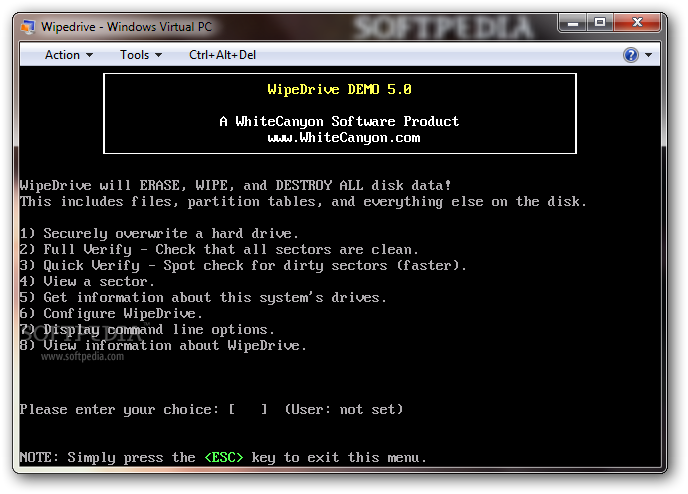
Task: Open the Action menu
Action: 68,55
